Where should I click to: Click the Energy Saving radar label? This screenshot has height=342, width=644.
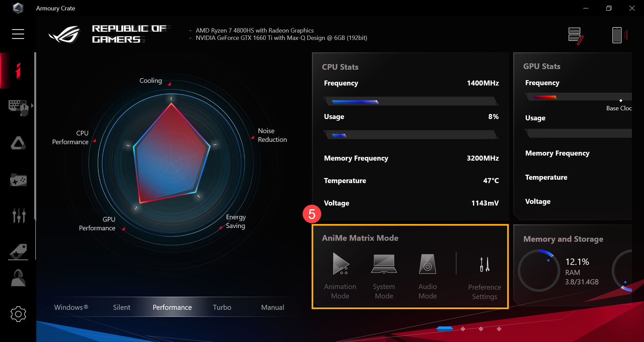[236, 221]
